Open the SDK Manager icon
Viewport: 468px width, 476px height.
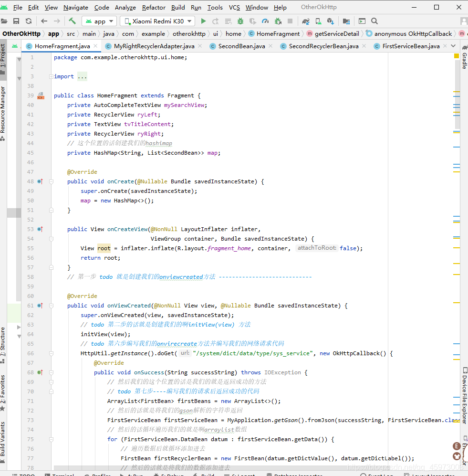pyautogui.click(x=331, y=21)
